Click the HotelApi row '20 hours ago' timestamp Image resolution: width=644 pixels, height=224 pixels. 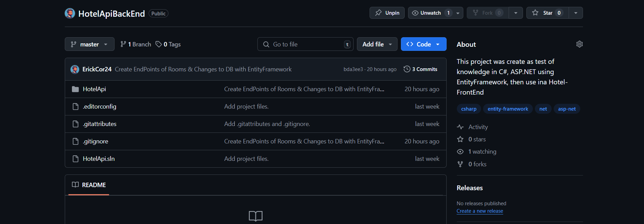(x=422, y=89)
